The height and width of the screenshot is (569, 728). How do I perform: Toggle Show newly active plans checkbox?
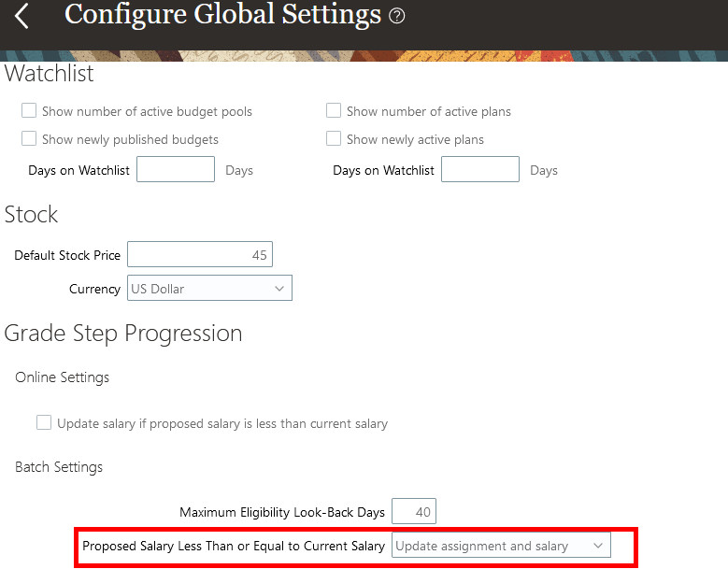(x=334, y=139)
